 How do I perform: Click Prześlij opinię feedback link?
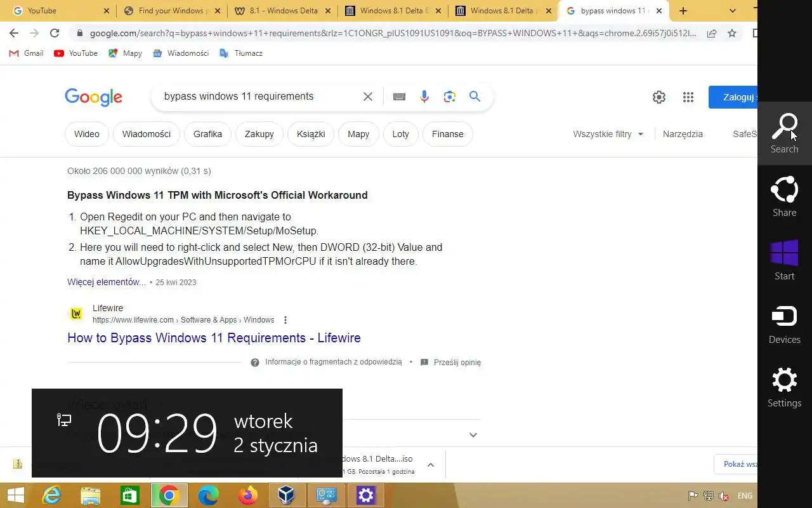(x=450, y=362)
